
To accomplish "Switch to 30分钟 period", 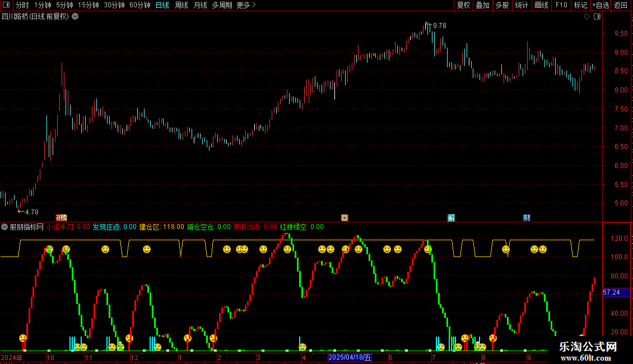I will click(114, 5).
